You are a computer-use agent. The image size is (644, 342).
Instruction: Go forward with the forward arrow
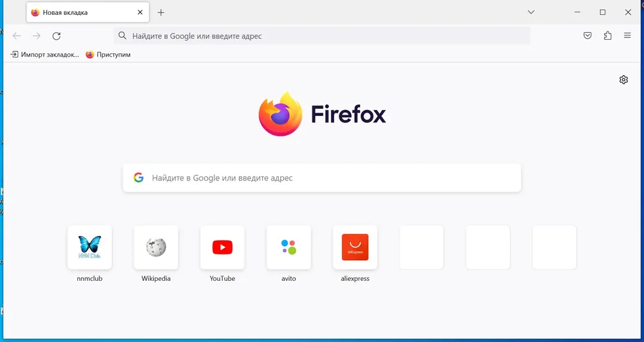37,36
